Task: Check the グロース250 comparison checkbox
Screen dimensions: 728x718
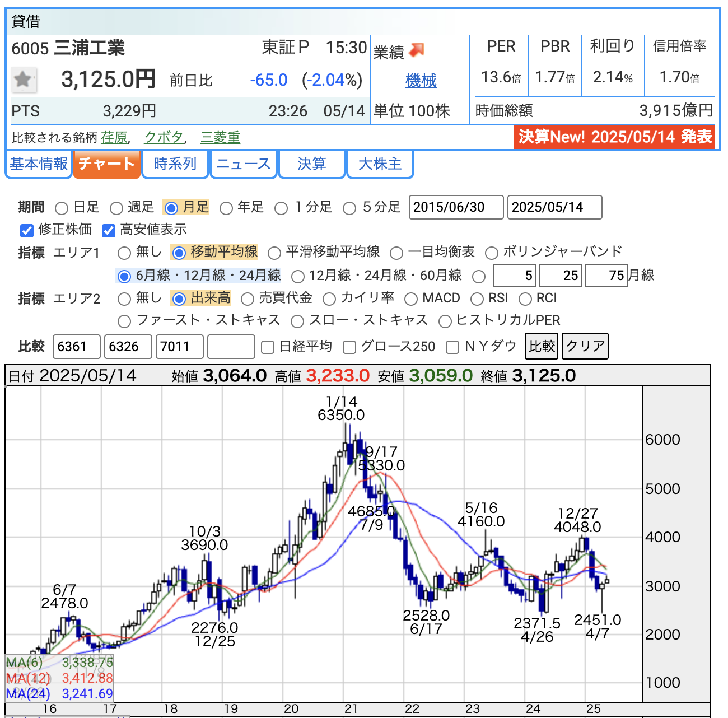Action: [349, 348]
